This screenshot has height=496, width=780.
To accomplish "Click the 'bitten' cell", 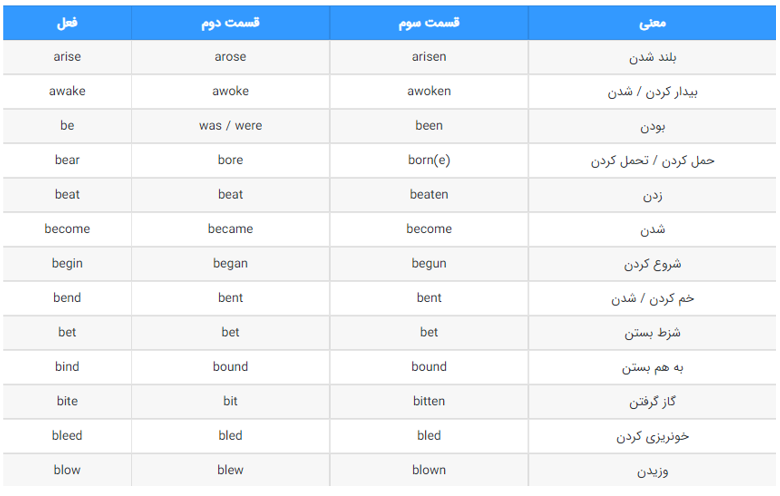I will tap(429, 401).
